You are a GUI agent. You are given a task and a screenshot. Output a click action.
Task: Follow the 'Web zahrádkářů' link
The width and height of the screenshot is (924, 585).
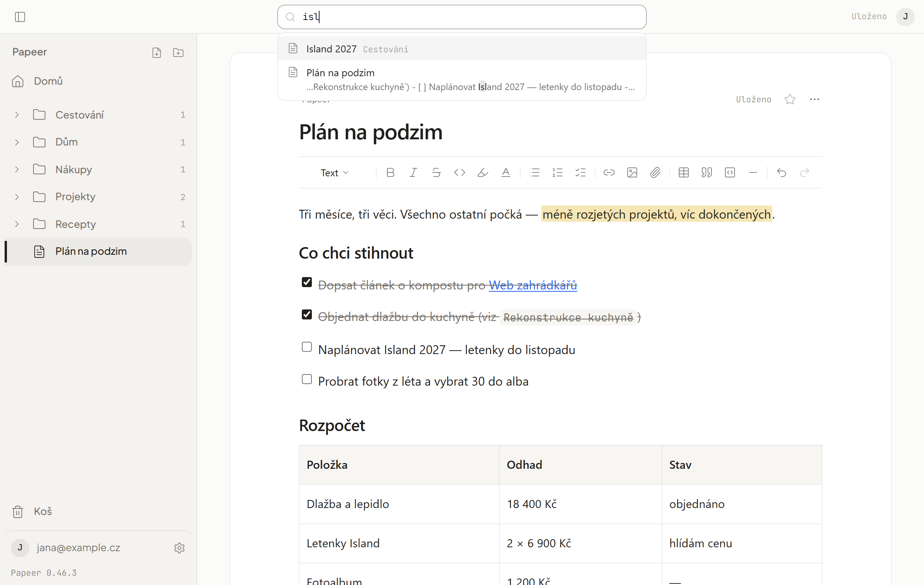tap(533, 285)
